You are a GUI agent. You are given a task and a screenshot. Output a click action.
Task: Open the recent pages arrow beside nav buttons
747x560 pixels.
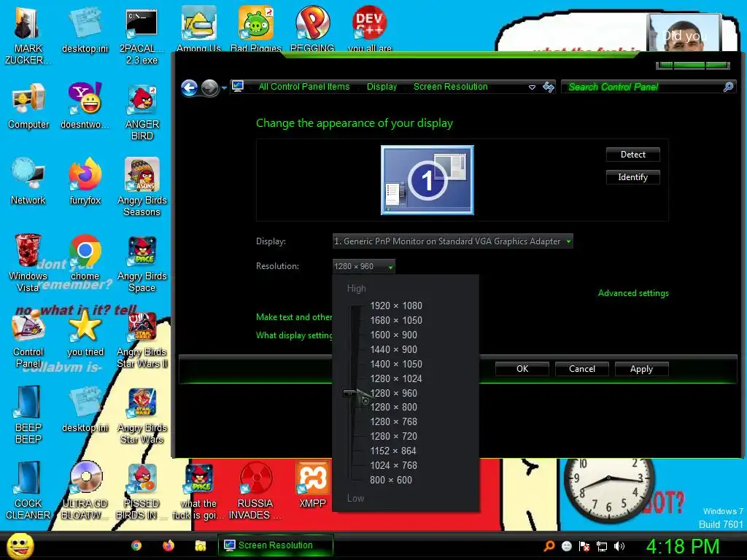coord(224,88)
